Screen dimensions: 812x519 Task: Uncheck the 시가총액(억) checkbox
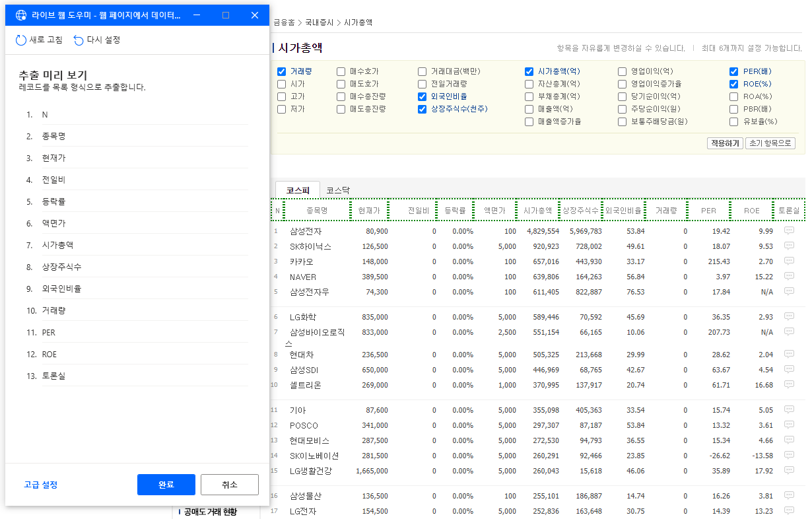pos(529,71)
